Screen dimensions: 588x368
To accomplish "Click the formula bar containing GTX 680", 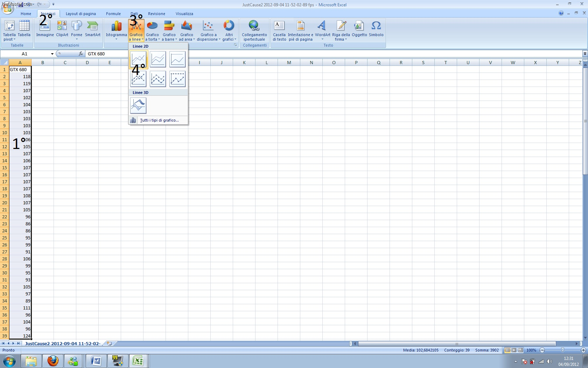I will click(x=334, y=54).
